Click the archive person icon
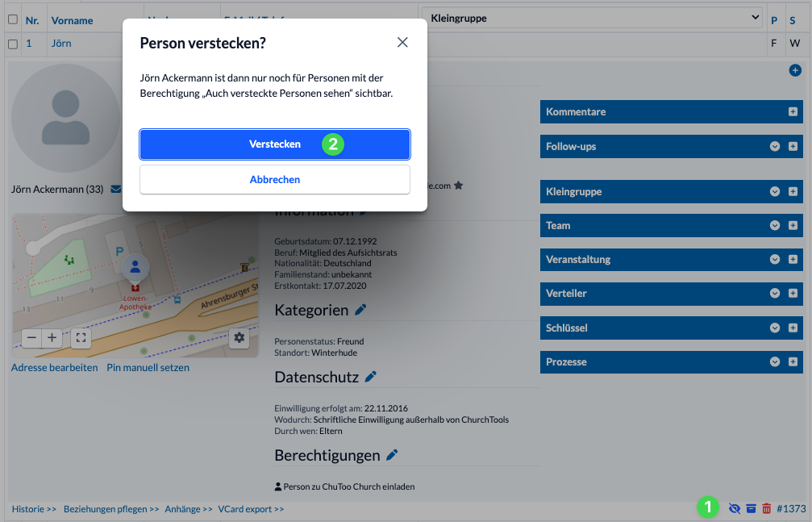Viewport: 812px width, 522px height. tap(751, 508)
